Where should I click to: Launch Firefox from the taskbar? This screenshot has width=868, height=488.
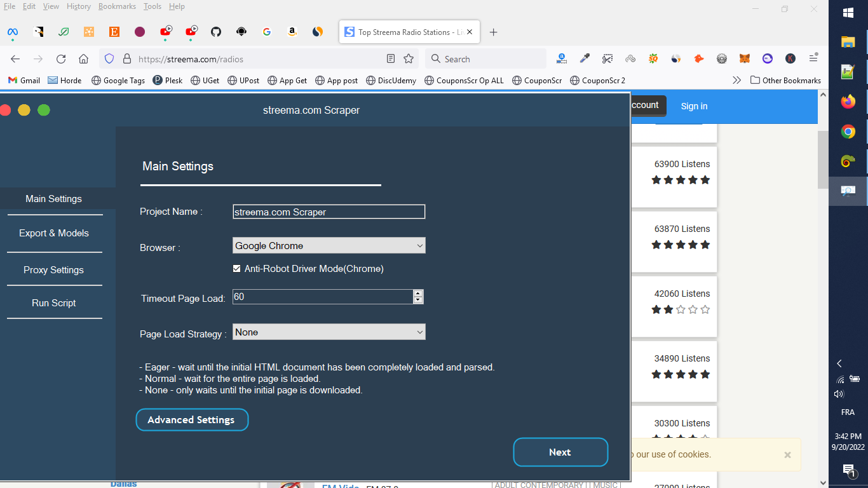848,102
